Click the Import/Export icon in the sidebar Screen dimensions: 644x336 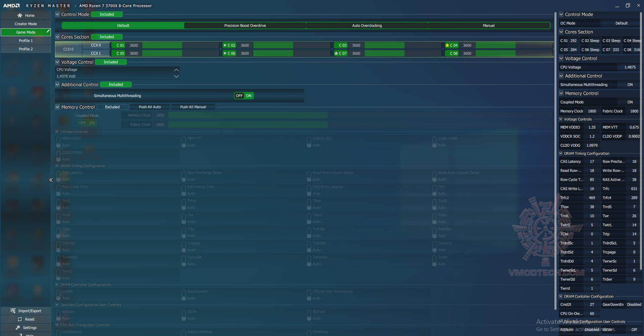(x=13, y=311)
